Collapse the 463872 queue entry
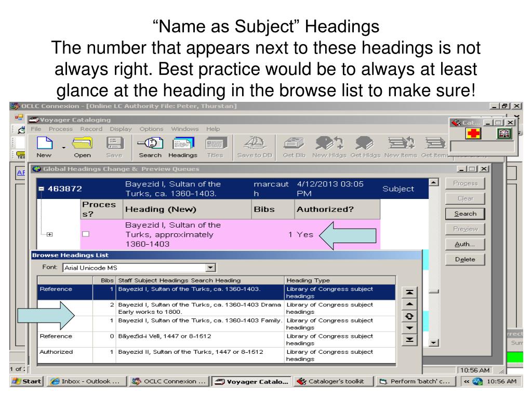532x399 pixels. click(41, 189)
